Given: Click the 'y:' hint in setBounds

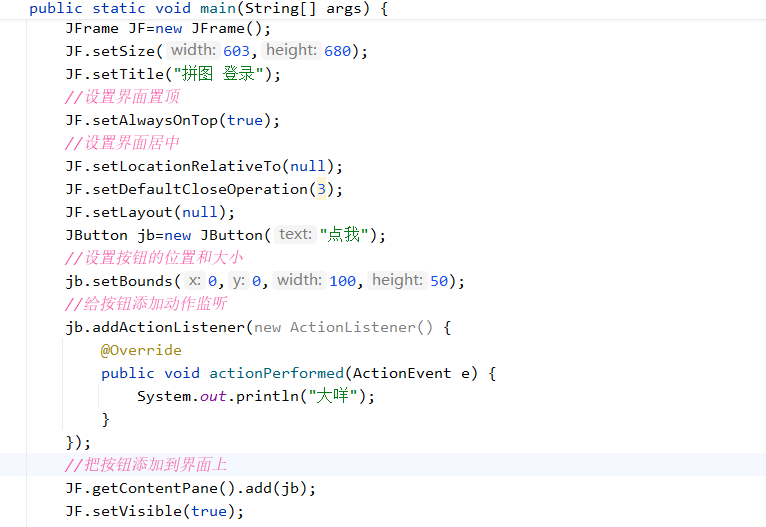Looking at the screenshot, I should coord(238,280).
